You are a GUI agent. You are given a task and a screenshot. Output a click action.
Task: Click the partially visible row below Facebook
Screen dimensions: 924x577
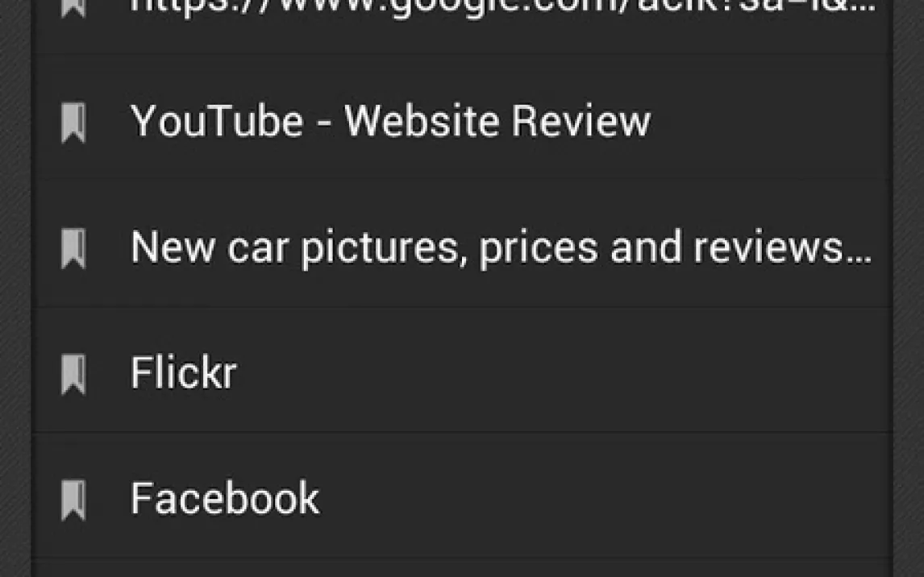click(x=463, y=568)
